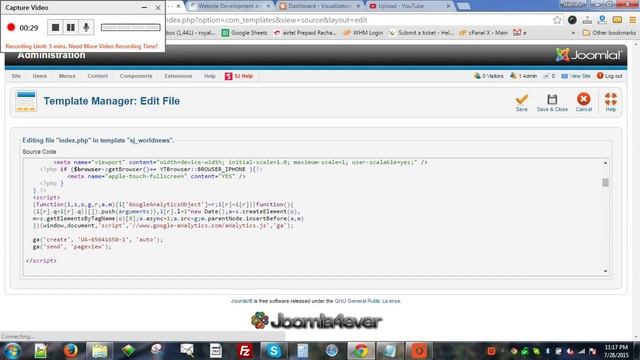This screenshot has height=360, width=640.
Task: Open the Help menu in Joomla
Action: tap(209, 76)
